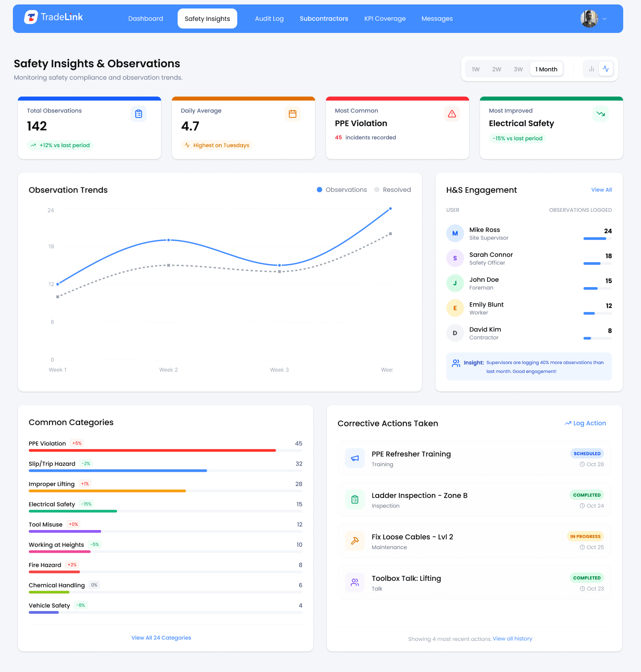
Task: Open View All 24 Categories link
Action: click(x=161, y=638)
